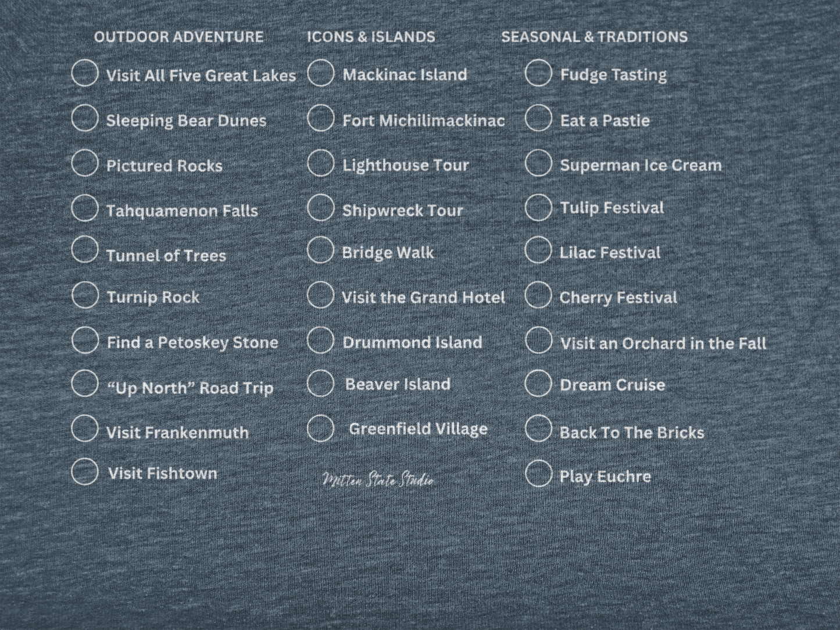Tick the Sleeping Bear Dunes checkbox

[85, 118]
